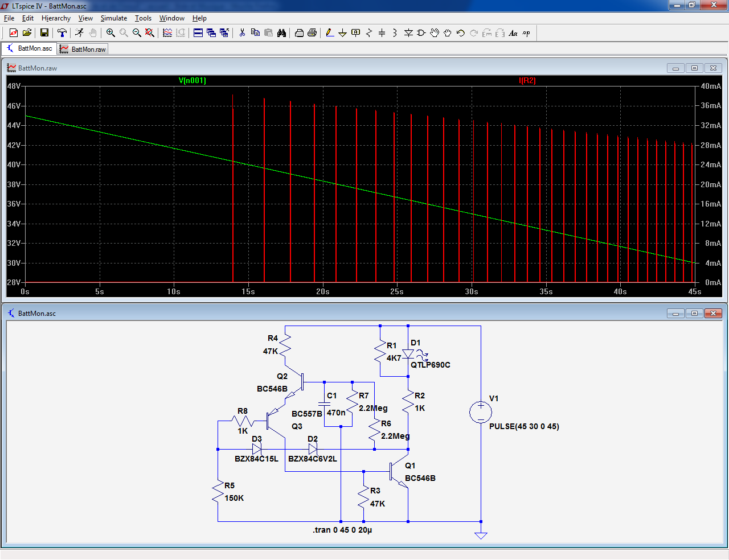
Task: Click the ground symbol in schematic
Action: click(x=481, y=534)
